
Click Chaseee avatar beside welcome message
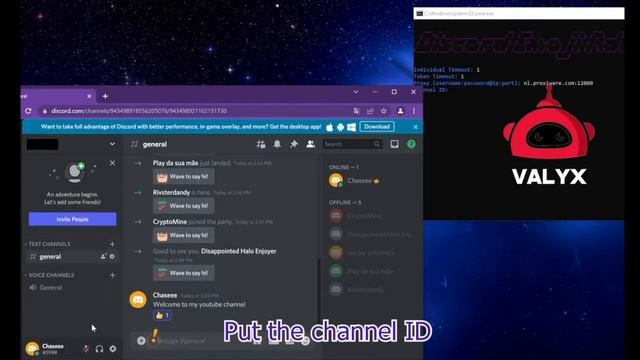138,300
